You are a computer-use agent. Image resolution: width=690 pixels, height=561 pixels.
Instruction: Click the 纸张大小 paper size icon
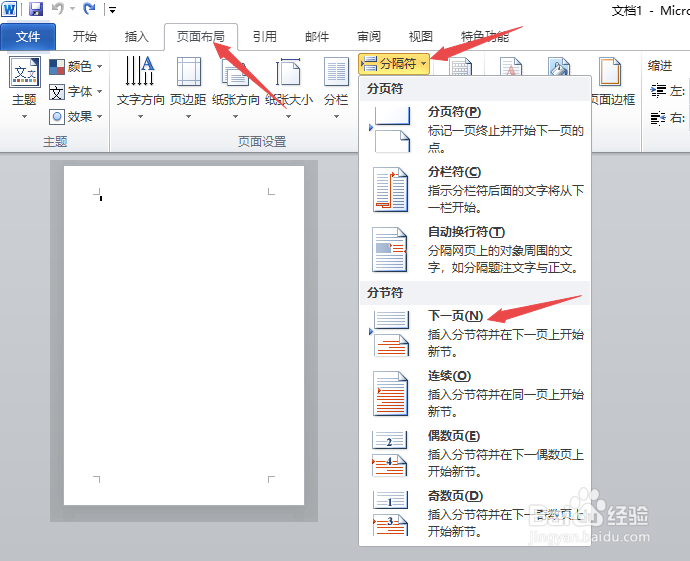[288, 72]
